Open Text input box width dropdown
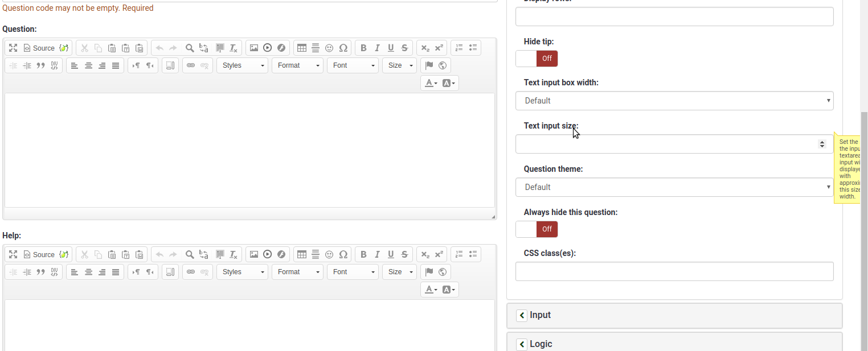 click(x=674, y=101)
